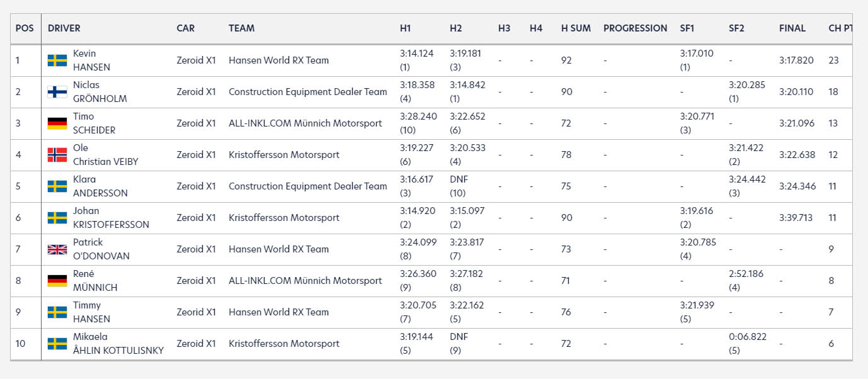Click the Swedish flag beside Kevin Hansen

pyautogui.click(x=57, y=60)
